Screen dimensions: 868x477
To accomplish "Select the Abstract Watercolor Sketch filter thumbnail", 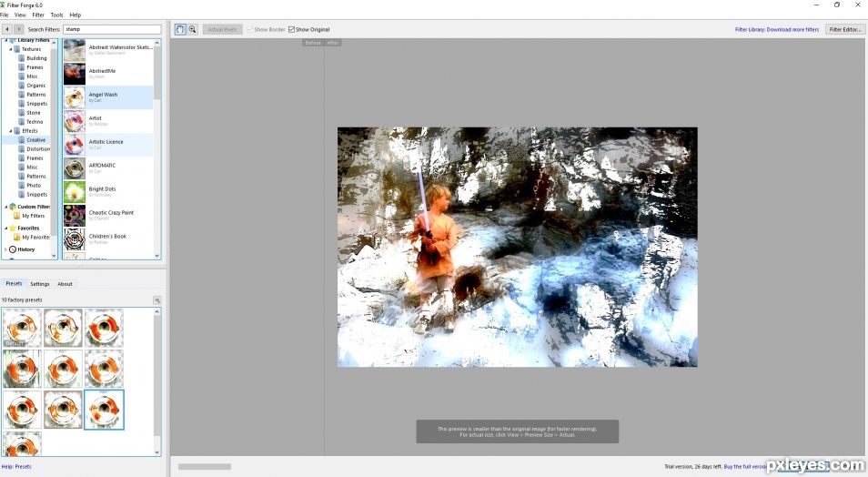I will 75,50.
